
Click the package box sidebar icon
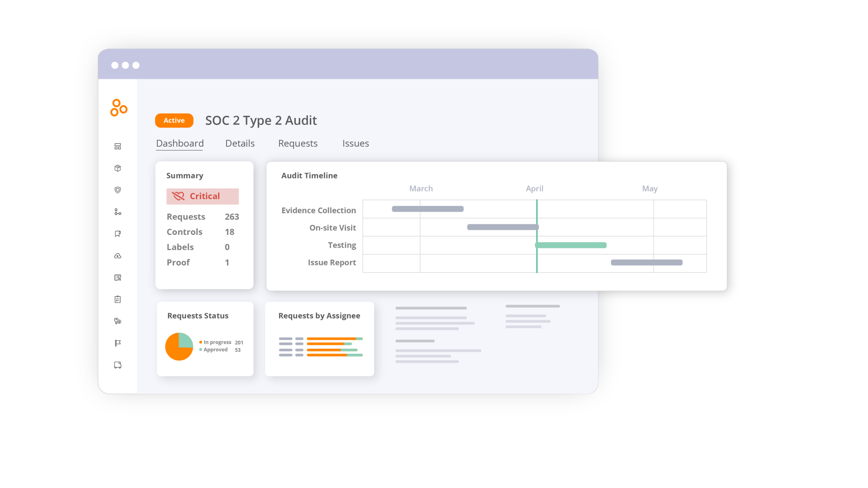[x=118, y=168]
